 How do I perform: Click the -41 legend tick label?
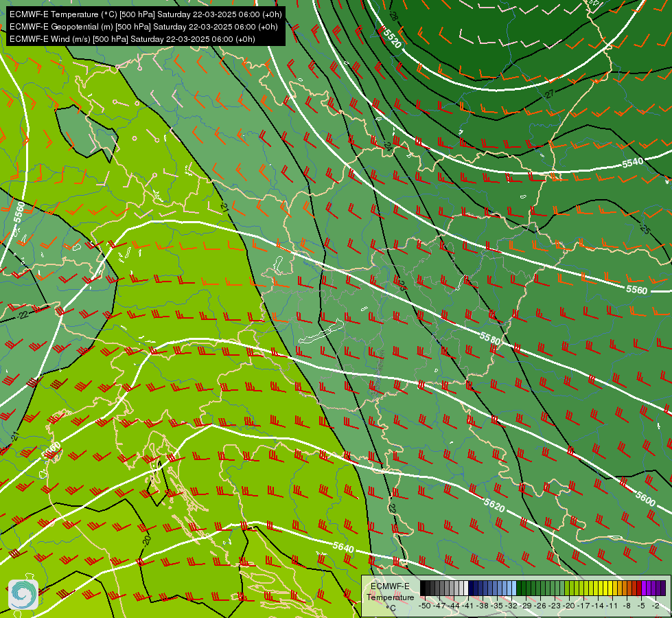468,606
